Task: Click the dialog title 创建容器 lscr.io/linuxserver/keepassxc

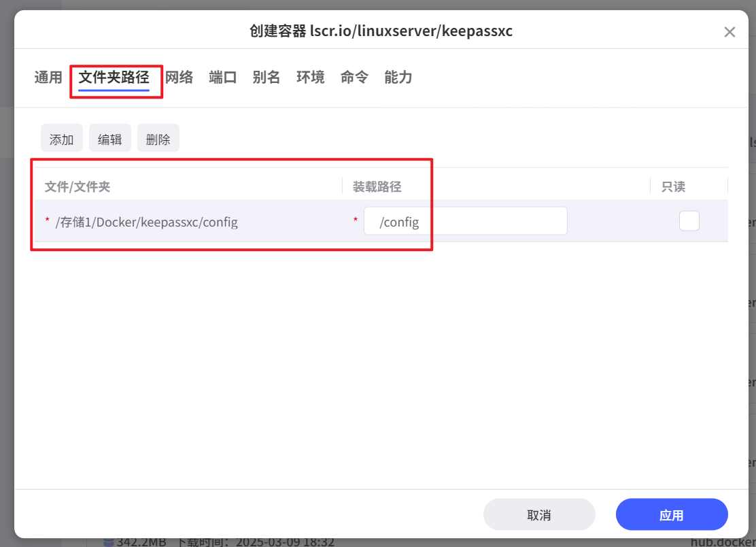Action: (x=381, y=31)
